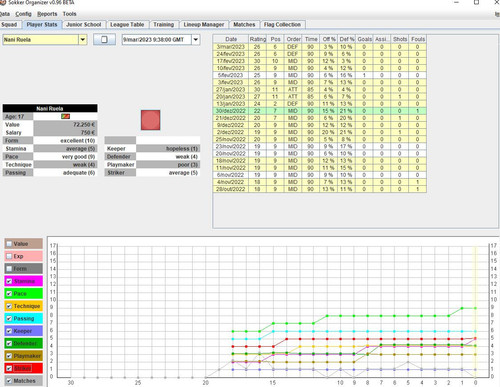
Task: Disable the Playmaker graph checkbox
Action: click(x=9, y=356)
